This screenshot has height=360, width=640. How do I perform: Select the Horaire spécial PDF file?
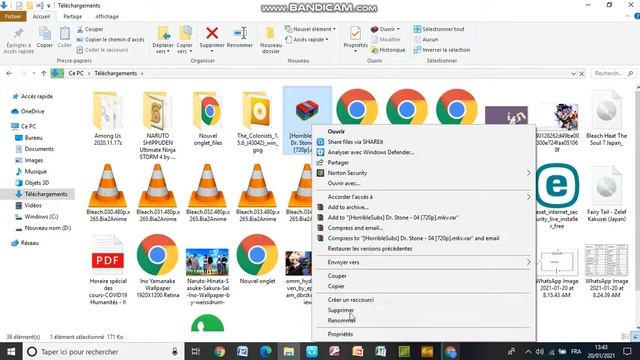pos(108,269)
